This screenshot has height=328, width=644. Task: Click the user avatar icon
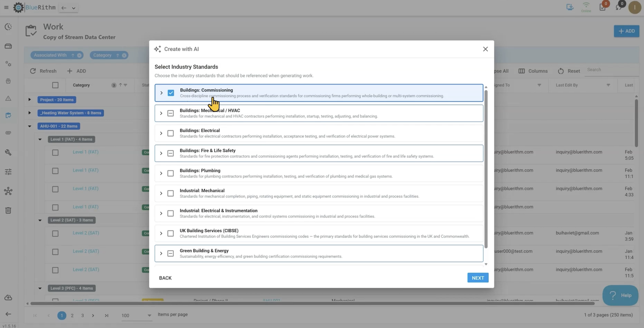pyautogui.click(x=635, y=8)
